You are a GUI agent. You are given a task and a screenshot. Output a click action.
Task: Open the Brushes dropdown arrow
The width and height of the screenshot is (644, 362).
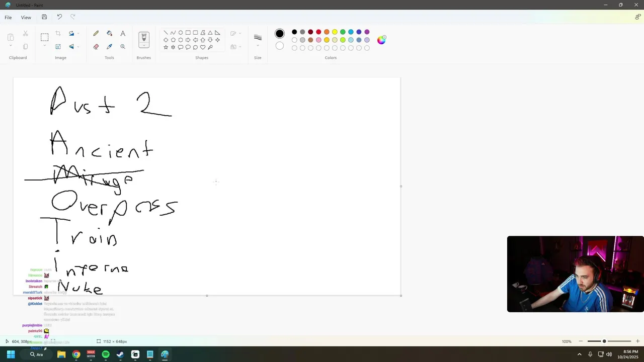[x=144, y=46]
